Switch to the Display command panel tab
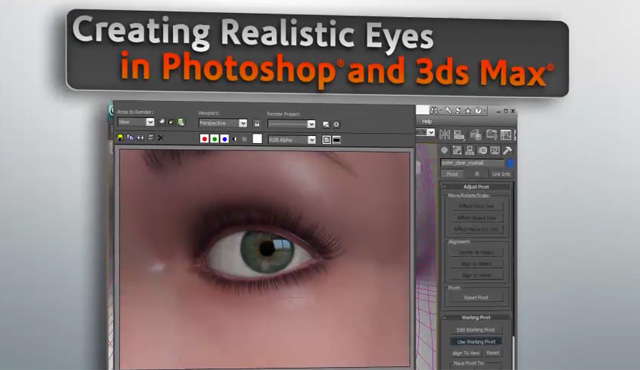The width and height of the screenshot is (640, 370). [495, 151]
